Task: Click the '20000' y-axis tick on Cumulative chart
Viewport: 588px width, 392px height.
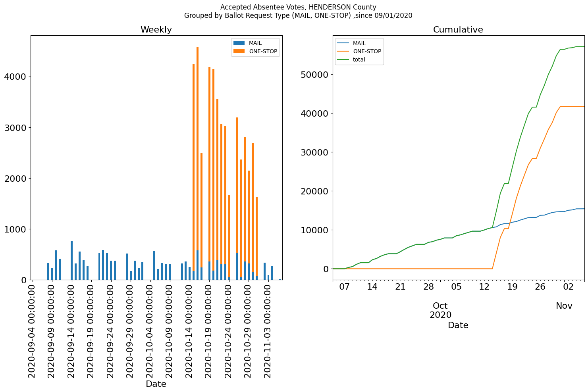Action: click(x=314, y=191)
